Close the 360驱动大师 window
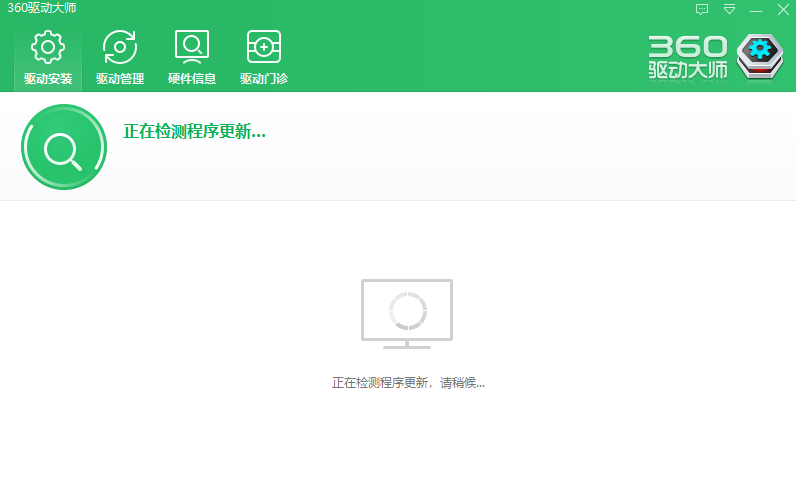 click(x=783, y=9)
